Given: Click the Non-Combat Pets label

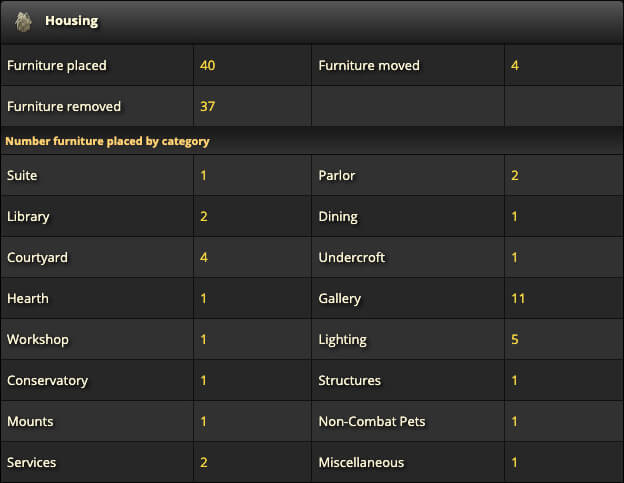Looking at the screenshot, I should tap(372, 421).
